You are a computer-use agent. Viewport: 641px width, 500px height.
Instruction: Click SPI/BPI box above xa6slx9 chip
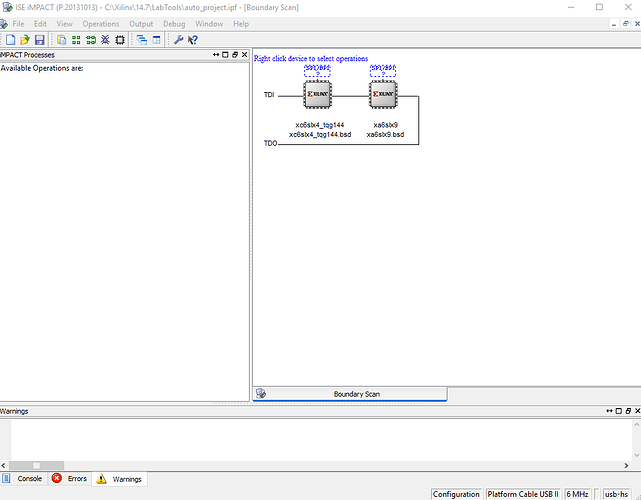pos(383,70)
